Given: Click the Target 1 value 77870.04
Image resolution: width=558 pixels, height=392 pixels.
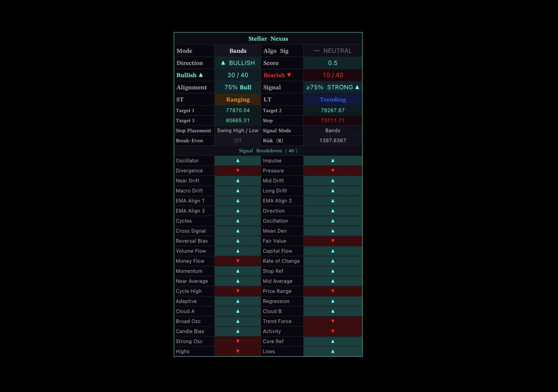Looking at the screenshot, I should point(237,110).
